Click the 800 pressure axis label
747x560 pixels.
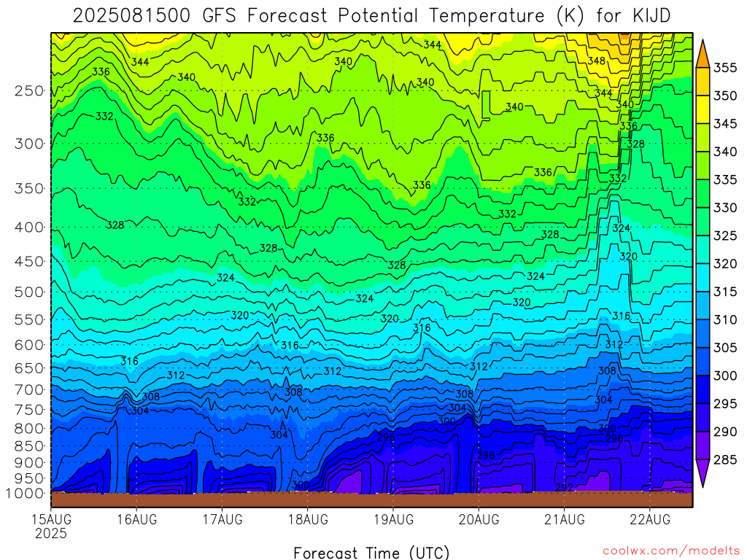(29, 429)
